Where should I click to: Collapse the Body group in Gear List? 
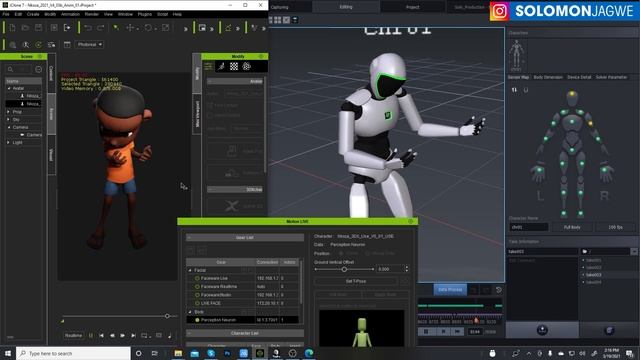coord(190,312)
